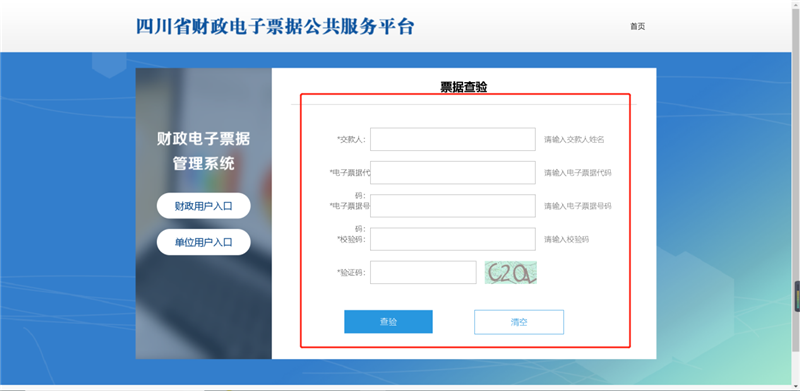Screen dimensions: 800x391
Task: Click the 票据查验 heading
Action: 464,87
